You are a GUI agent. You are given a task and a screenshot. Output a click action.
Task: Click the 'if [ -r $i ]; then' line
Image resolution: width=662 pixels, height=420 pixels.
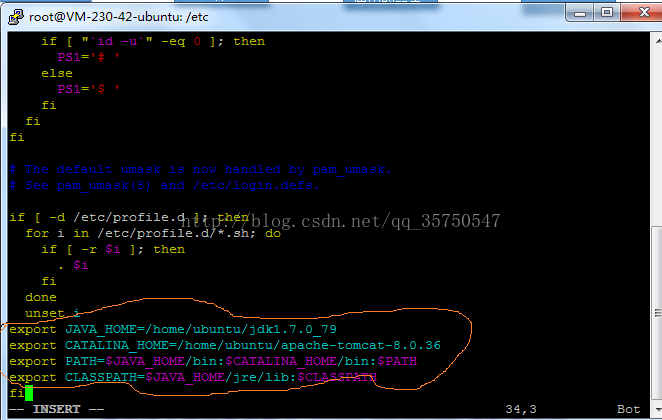[113, 249]
